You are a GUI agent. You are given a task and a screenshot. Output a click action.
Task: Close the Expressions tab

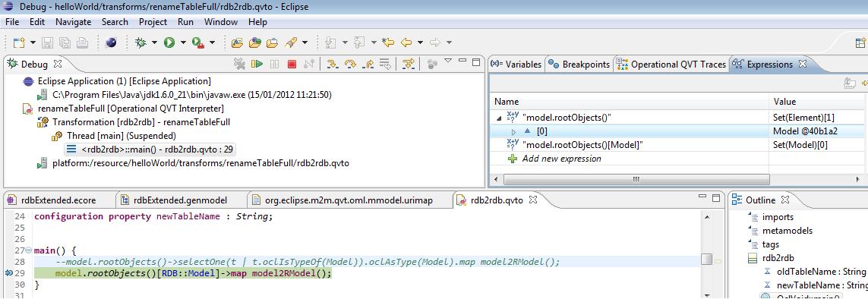803,64
